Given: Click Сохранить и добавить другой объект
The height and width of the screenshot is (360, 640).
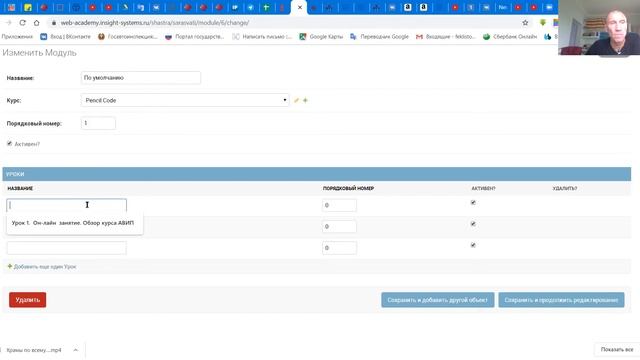Looking at the screenshot, I should (x=438, y=300).
